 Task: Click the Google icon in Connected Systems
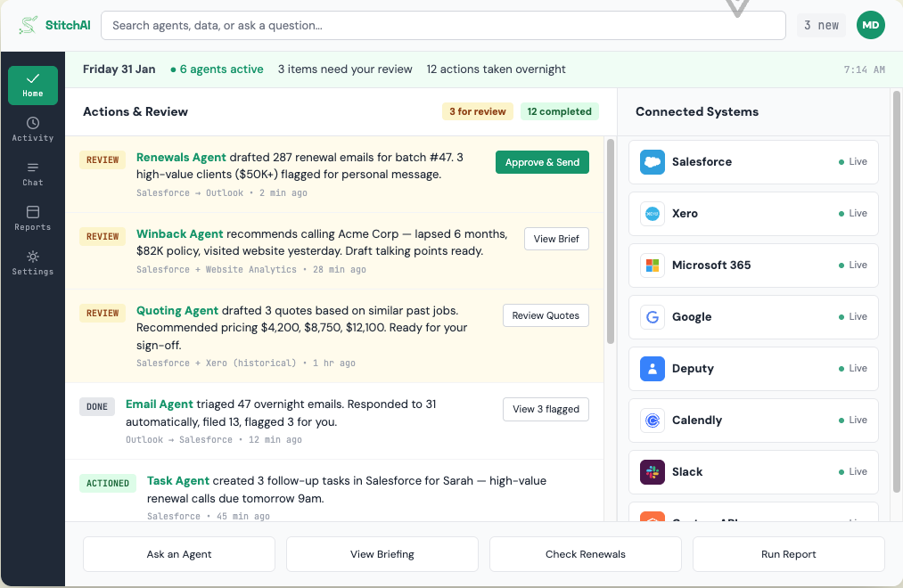tap(651, 316)
